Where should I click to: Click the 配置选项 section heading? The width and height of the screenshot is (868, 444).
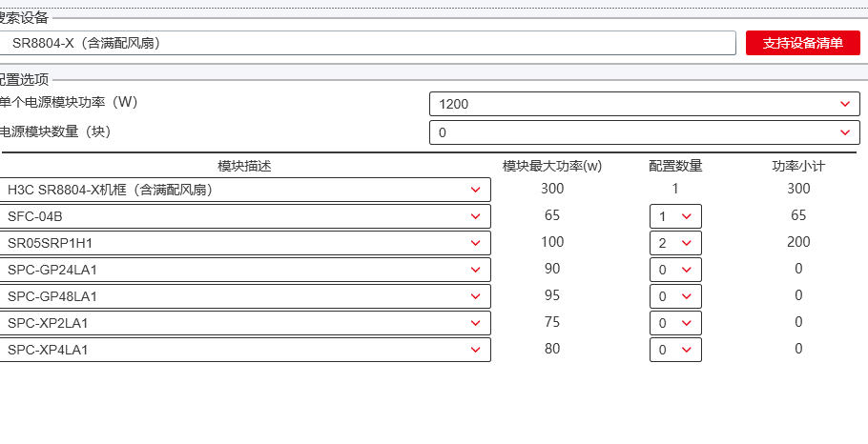24,80
